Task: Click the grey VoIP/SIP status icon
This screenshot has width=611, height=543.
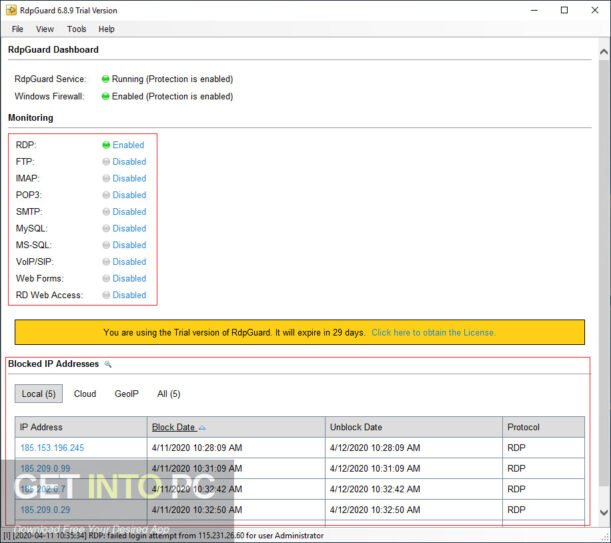Action: tap(106, 262)
